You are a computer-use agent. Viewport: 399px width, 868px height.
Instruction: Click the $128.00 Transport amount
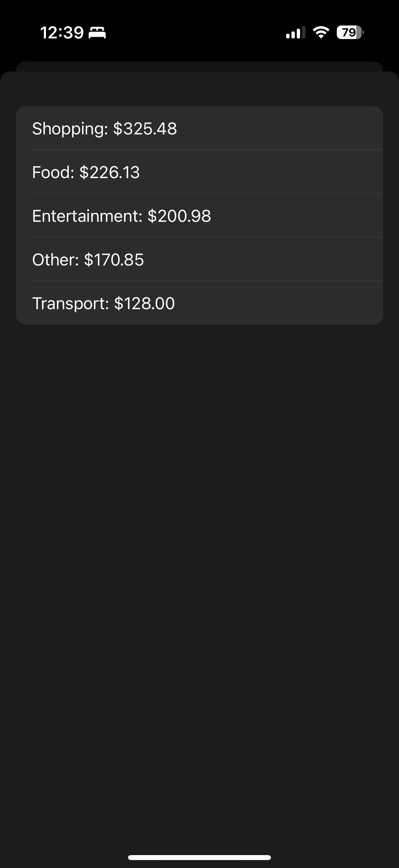145,303
